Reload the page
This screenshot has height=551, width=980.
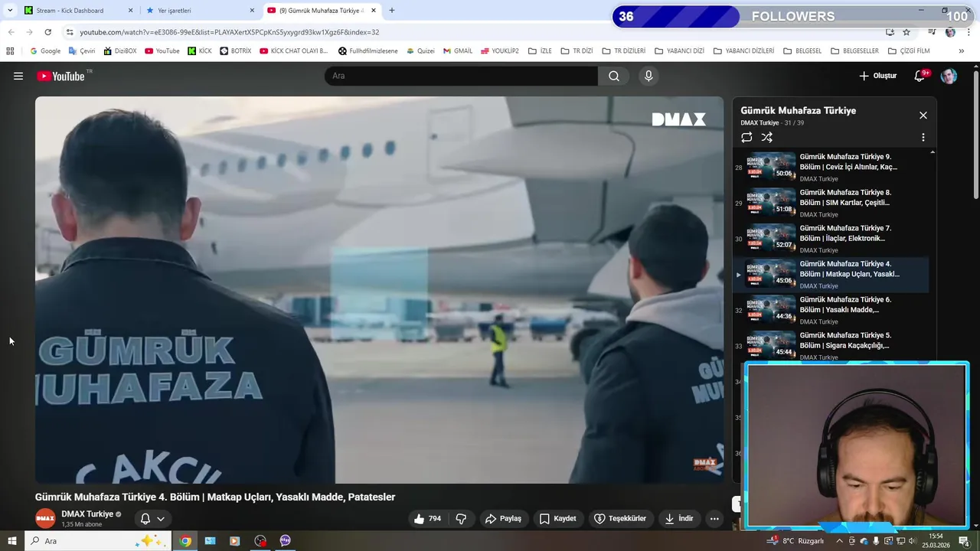[48, 32]
